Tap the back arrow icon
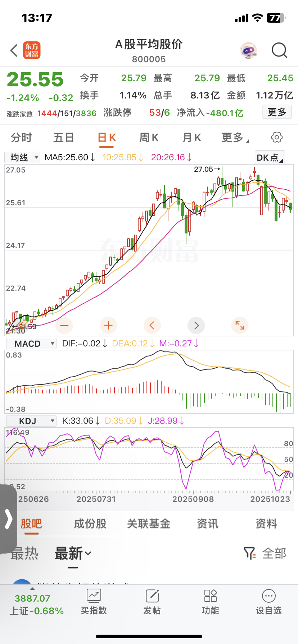Image resolution: width=298 pixels, height=644 pixels. [14, 51]
